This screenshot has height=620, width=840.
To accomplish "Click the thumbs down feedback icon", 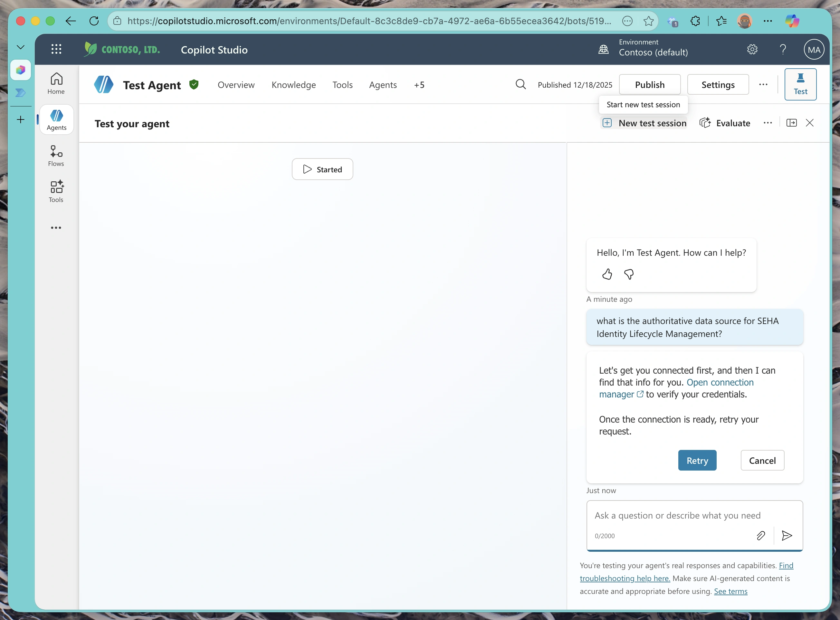I will (x=629, y=274).
